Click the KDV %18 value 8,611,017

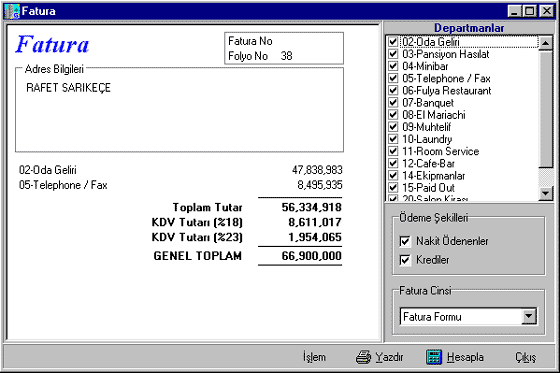[315, 222]
